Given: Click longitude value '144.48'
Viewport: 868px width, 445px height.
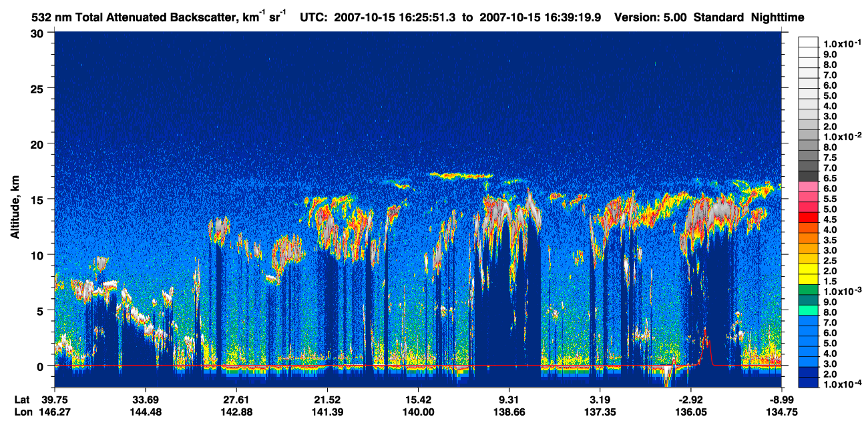Looking at the screenshot, I should [x=145, y=412].
